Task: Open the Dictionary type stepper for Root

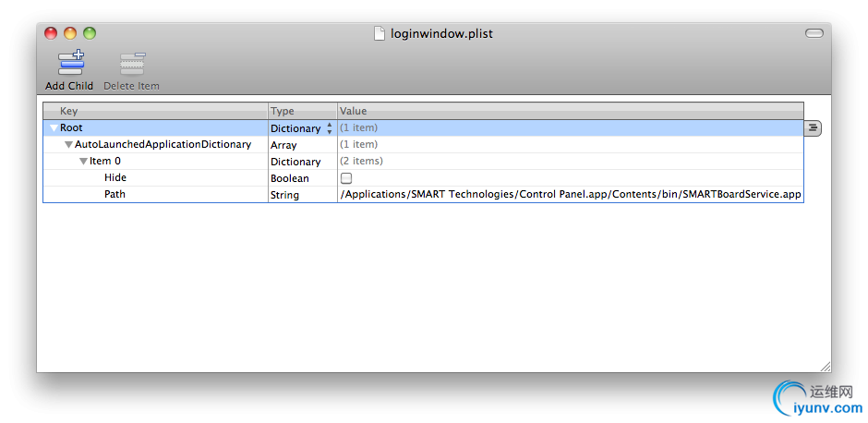Action: pyautogui.click(x=330, y=128)
